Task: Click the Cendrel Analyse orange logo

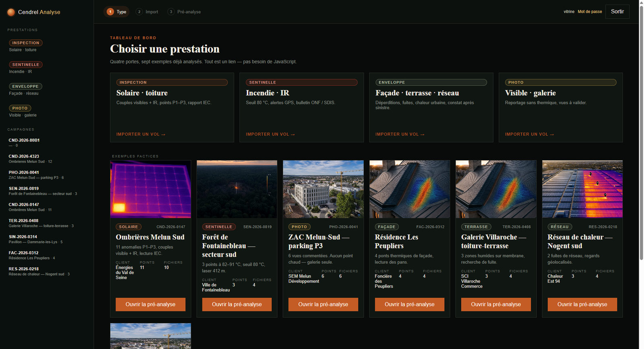Action: point(11,12)
